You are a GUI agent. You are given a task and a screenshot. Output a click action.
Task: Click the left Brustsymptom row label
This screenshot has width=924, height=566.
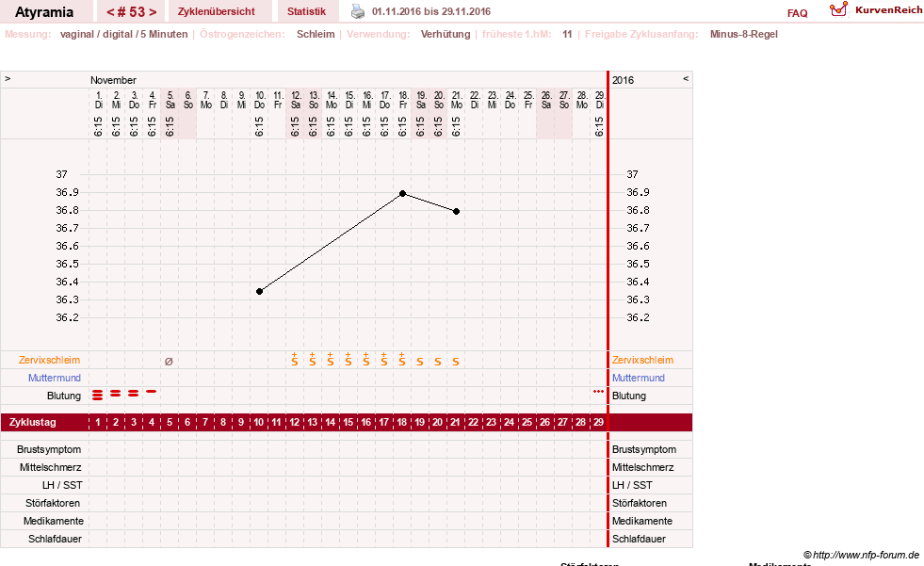(49, 449)
